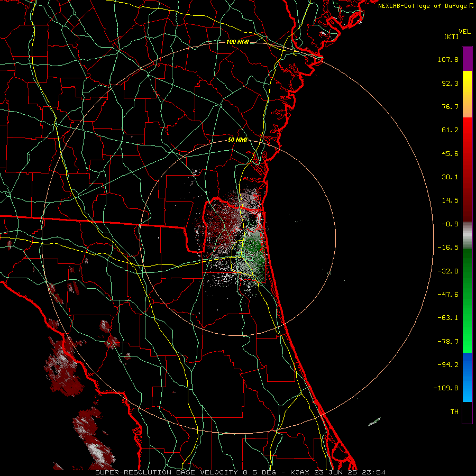
Task: Click the -0.9 legend value
Action: tap(450, 224)
